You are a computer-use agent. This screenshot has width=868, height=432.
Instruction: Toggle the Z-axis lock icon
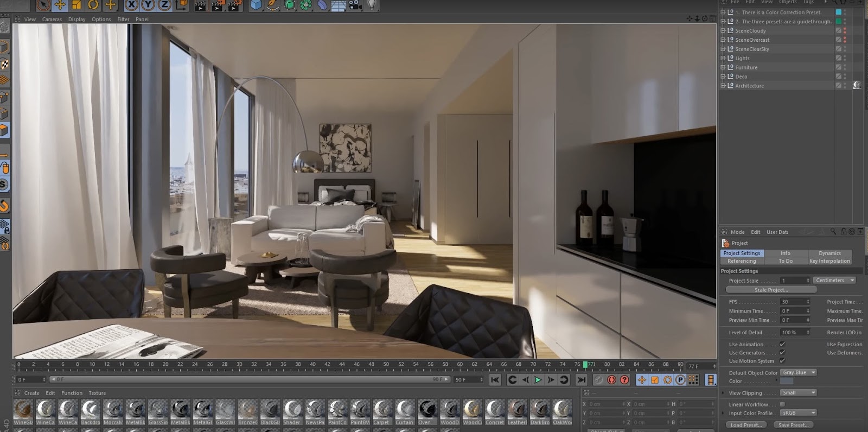pyautogui.click(x=164, y=5)
